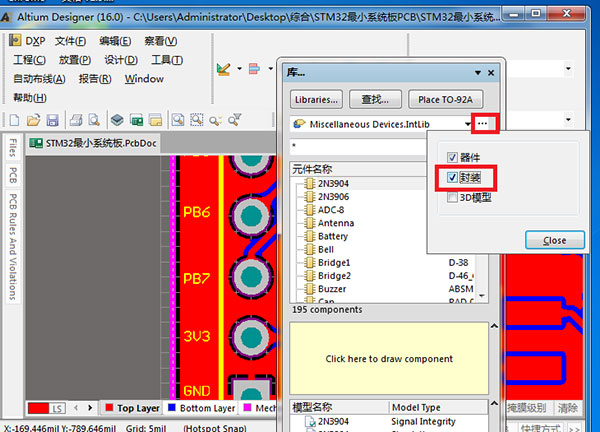Open the 自动布线(A) menu
600x432 pixels.
pos(39,79)
